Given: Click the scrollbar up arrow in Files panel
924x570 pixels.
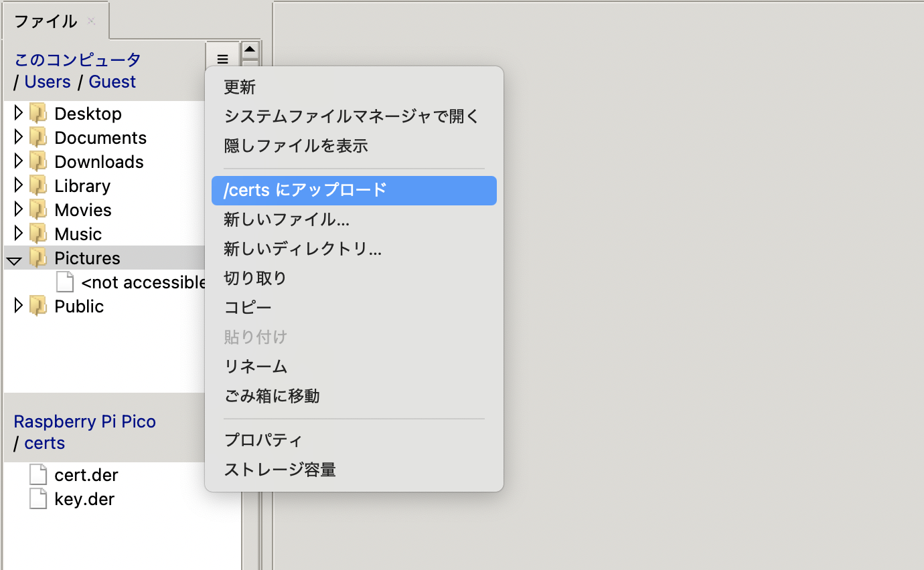Looking at the screenshot, I should [250, 50].
